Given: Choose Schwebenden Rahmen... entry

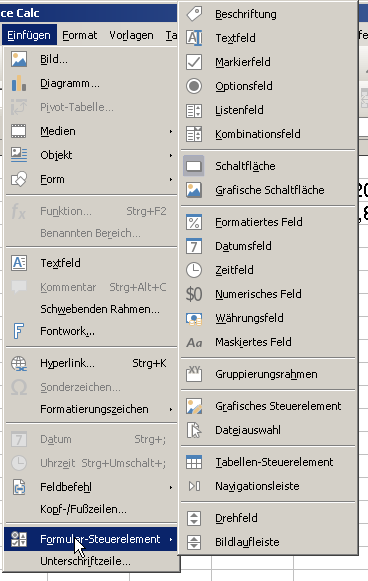Looking at the screenshot, I should 91,309.
